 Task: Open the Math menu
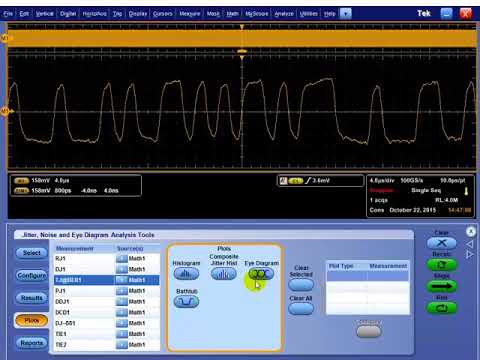coord(232,14)
